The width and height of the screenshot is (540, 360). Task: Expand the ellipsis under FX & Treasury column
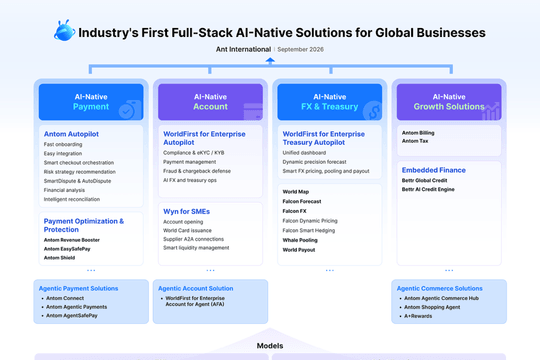[x=330, y=270]
